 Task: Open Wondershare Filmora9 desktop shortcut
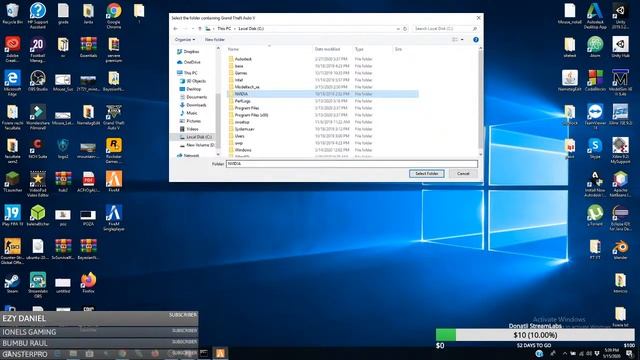click(x=38, y=117)
